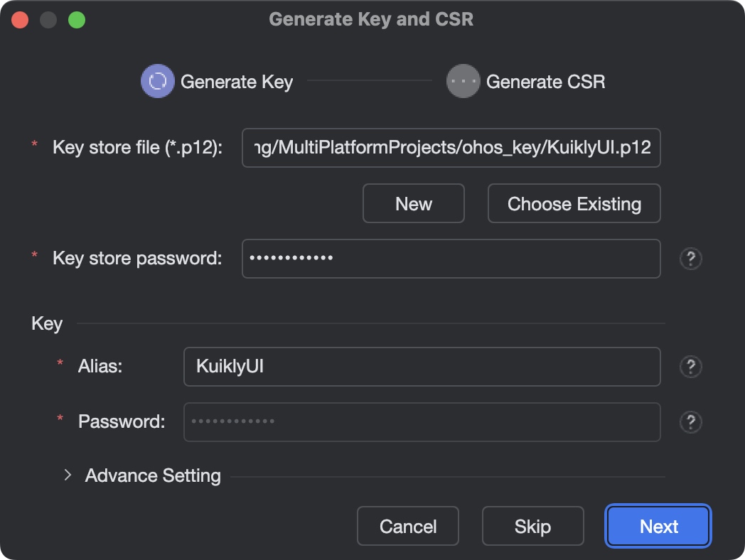Cancel the Generate Key and CSR dialog

(408, 527)
